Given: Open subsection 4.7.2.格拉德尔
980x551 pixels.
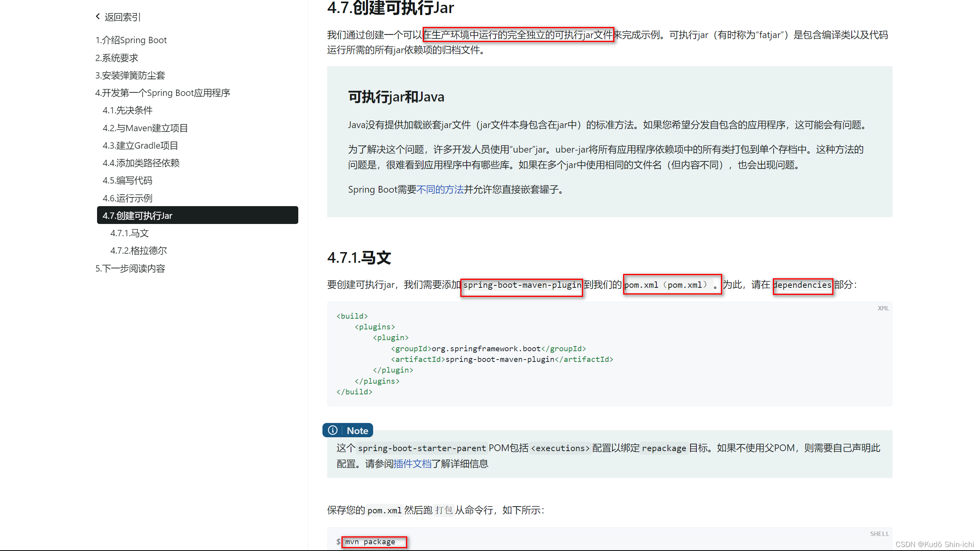Looking at the screenshot, I should 139,251.
